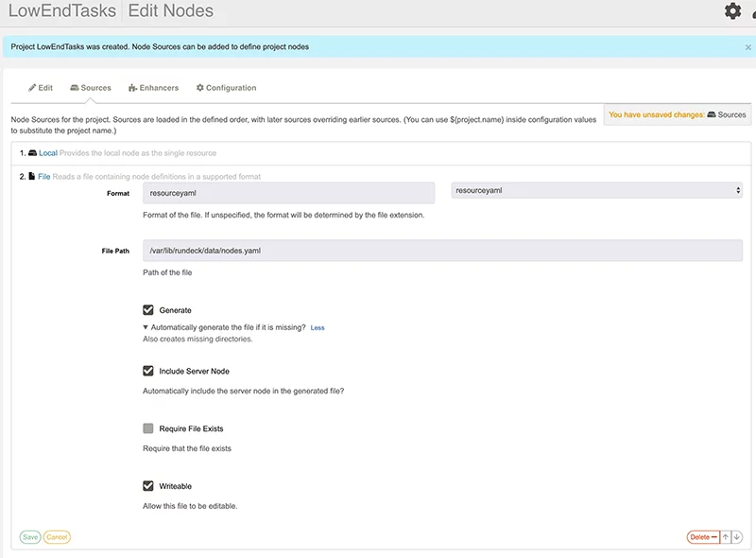Screen dimensions: 756x558
Task: Open the Sources tab
Action: click(x=91, y=88)
